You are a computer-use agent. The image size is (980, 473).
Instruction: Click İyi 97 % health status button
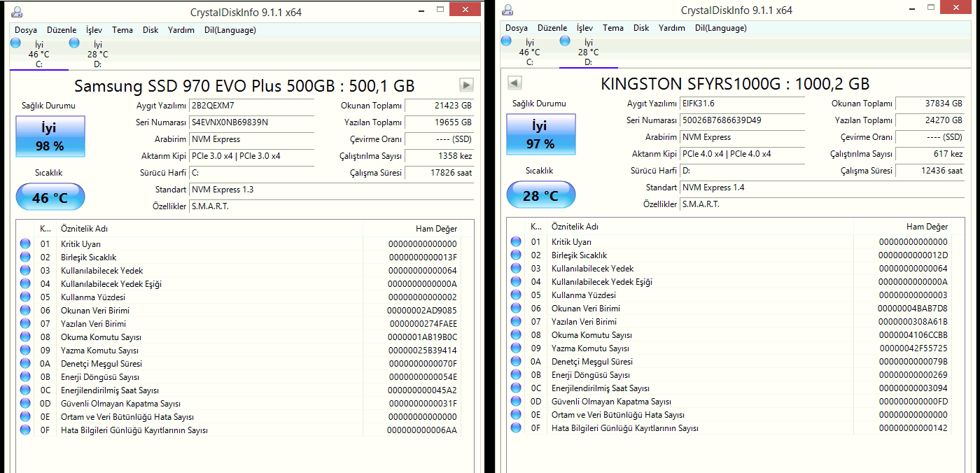pyautogui.click(x=540, y=134)
